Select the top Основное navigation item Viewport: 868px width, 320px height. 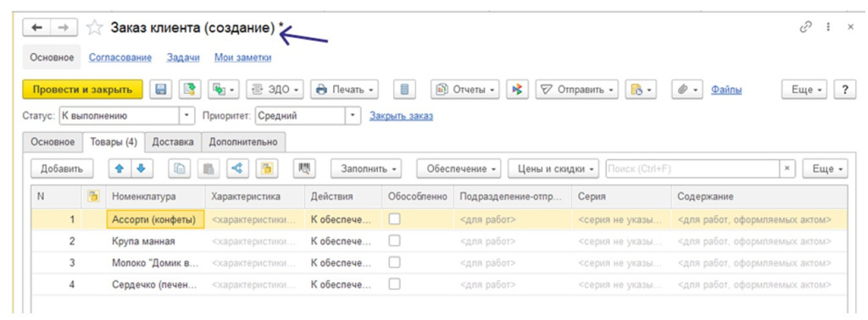pos(52,58)
